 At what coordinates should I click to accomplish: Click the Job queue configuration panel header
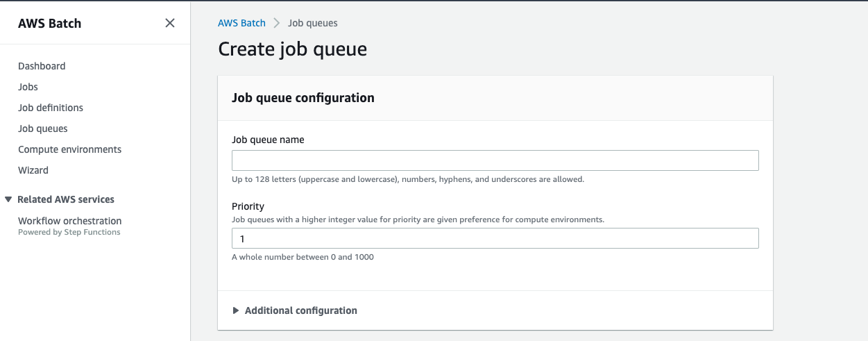click(303, 98)
